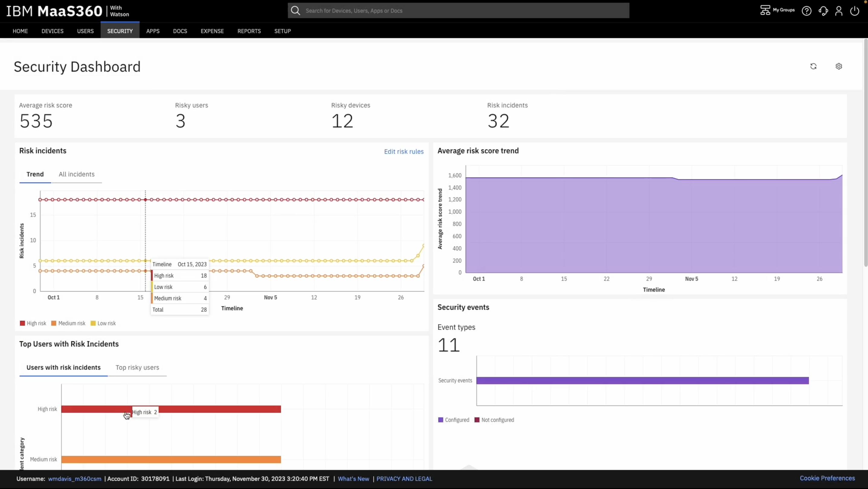Viewport: 868px width, 489px height.
Task: Open the SETUP menu item
Action: pyautogui.click(x=282, y=31)
